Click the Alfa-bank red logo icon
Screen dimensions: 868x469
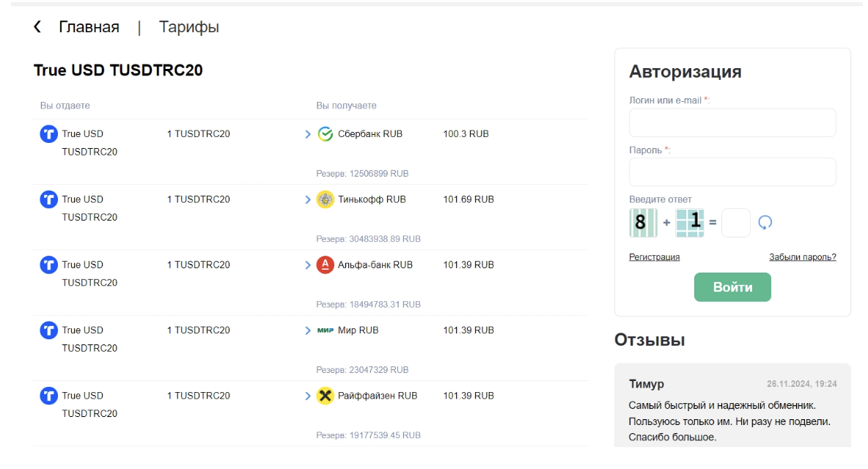(325, 265)
